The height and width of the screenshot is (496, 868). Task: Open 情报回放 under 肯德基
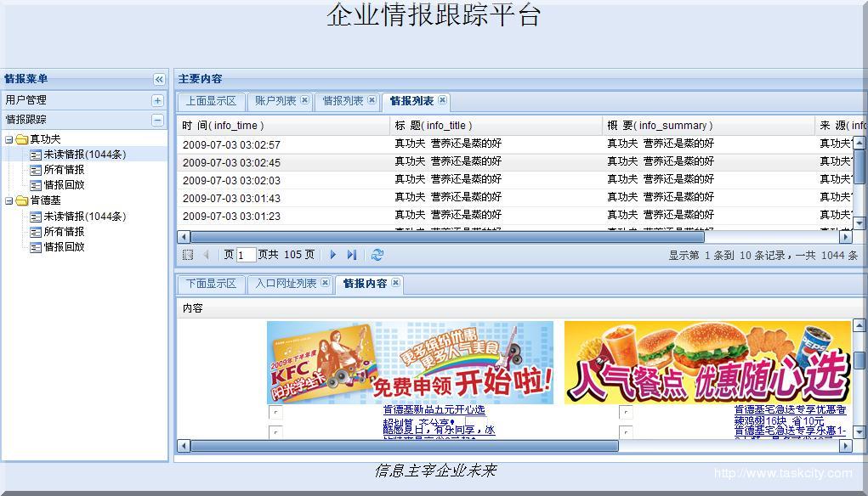click(x=64, y=247)
